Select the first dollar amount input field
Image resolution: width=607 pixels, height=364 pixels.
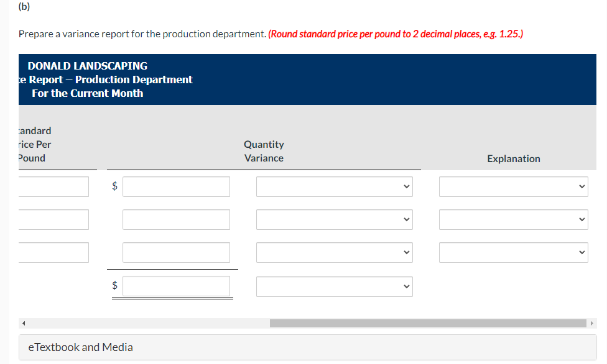pos(176,186)
